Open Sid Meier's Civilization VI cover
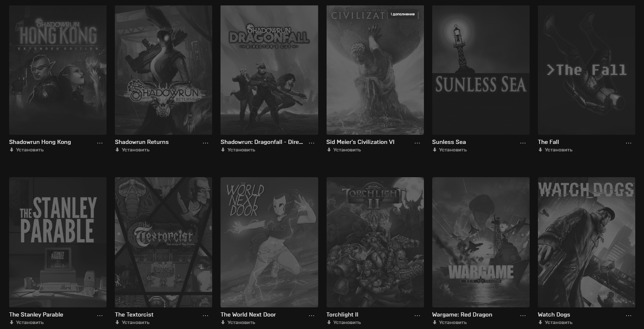644x329 pixels. pos(375,70)
